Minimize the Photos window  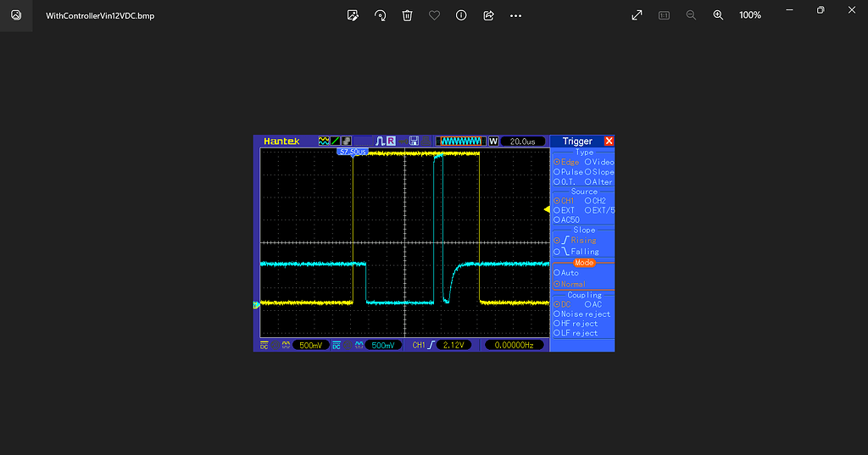click(790, 10)
